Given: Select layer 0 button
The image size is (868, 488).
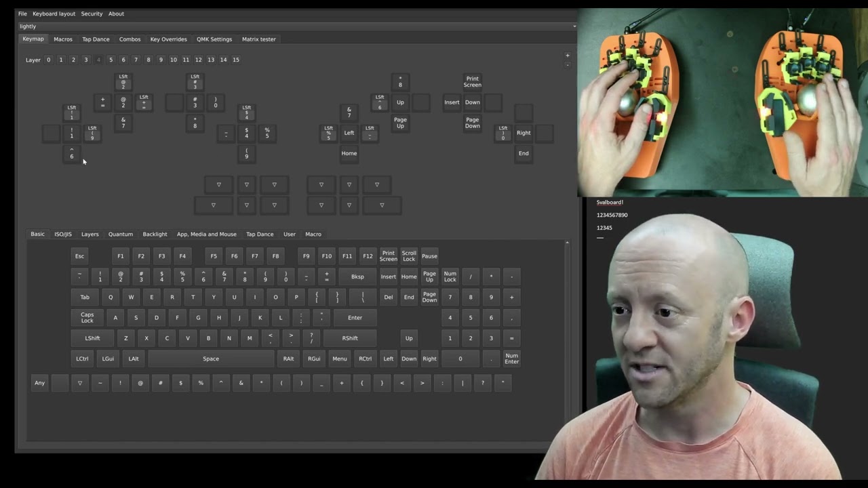Looking at the screenshot, I should pyautogui.click(x=48, y=60).
